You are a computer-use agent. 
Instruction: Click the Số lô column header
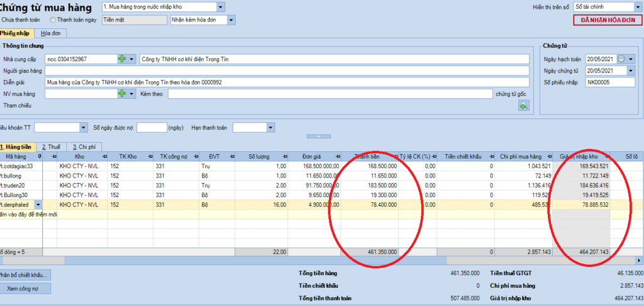[x=627, y=157]
